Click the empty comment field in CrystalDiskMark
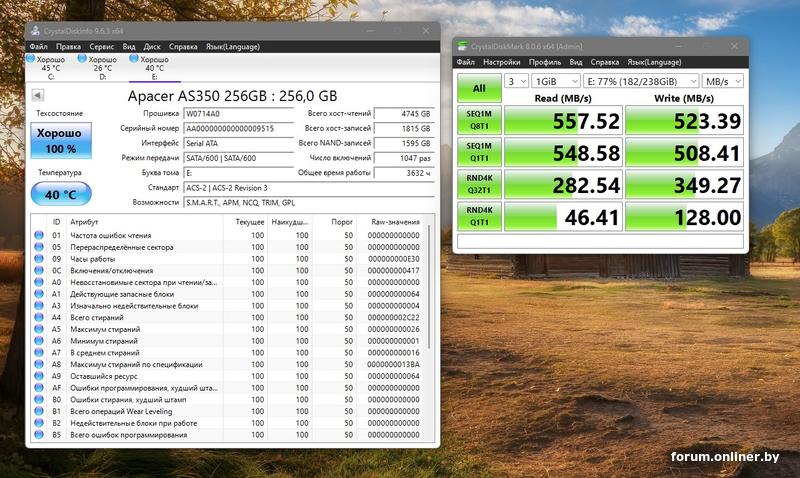The height and width of the screenshot is (478, 800). tap(600, 241)
